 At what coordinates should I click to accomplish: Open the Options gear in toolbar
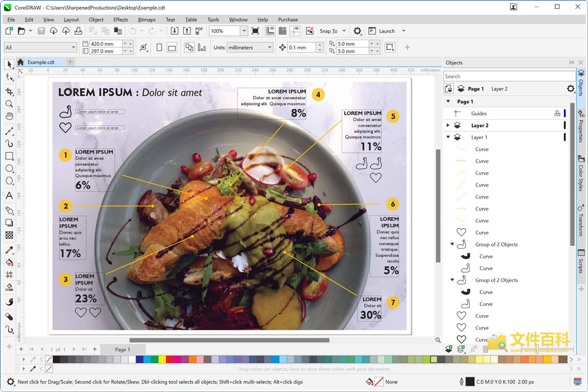point(357,31)
